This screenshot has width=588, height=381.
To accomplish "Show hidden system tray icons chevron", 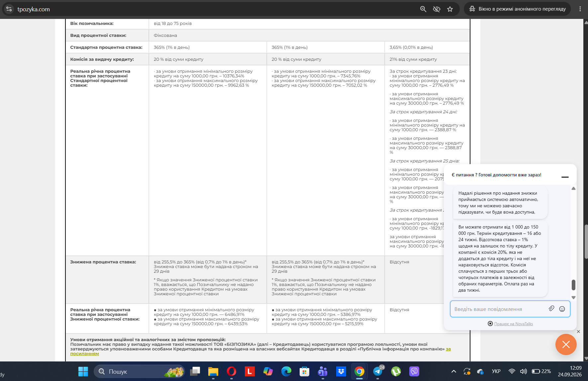I will [x=454, y=371].
